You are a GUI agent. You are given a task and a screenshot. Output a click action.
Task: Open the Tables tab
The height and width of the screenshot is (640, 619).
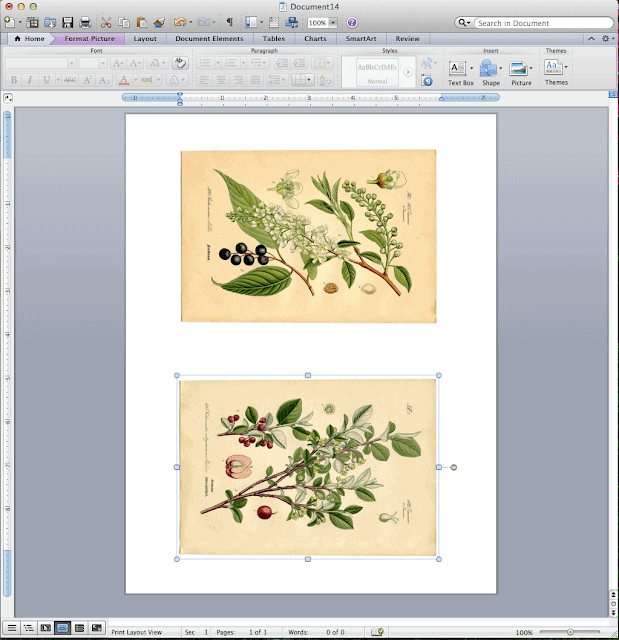point(274,39)
